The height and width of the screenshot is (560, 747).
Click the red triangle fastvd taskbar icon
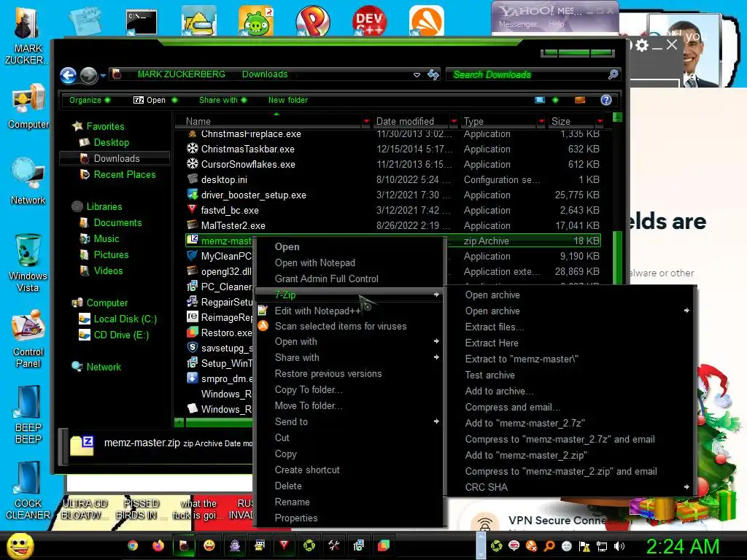click(285, 545)
